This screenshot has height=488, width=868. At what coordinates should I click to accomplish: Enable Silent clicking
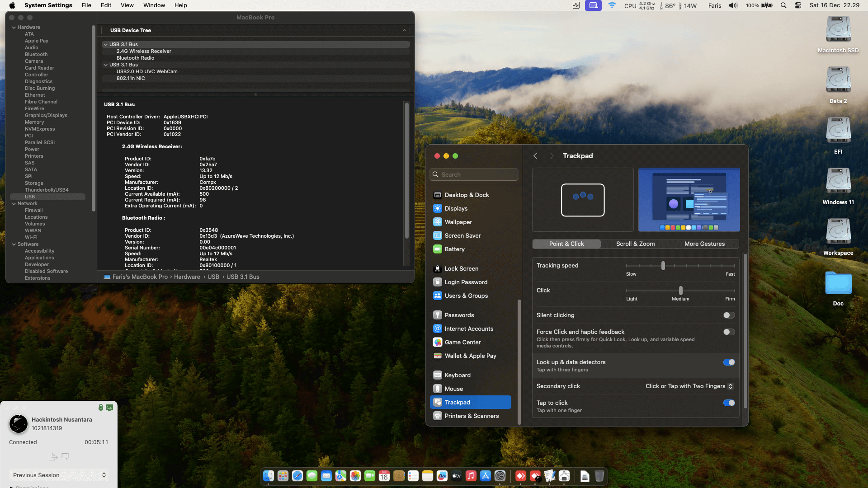(729, 315)
